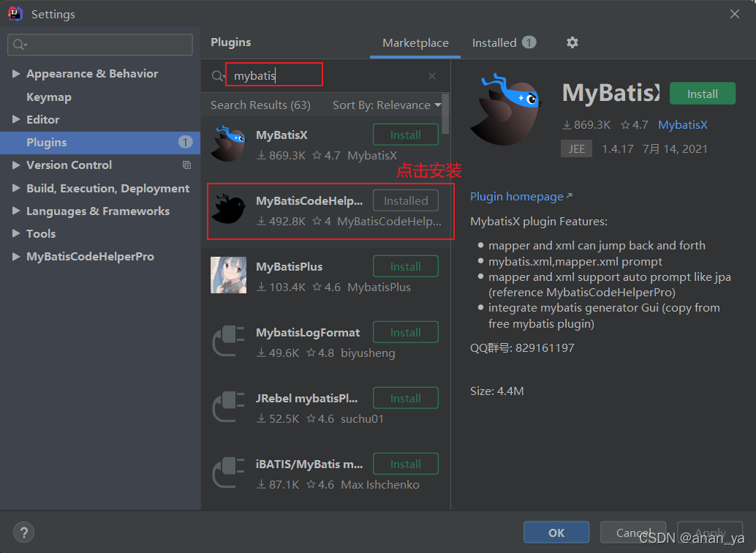
Task: Expand the Tools section
Action: pos(16,233)
